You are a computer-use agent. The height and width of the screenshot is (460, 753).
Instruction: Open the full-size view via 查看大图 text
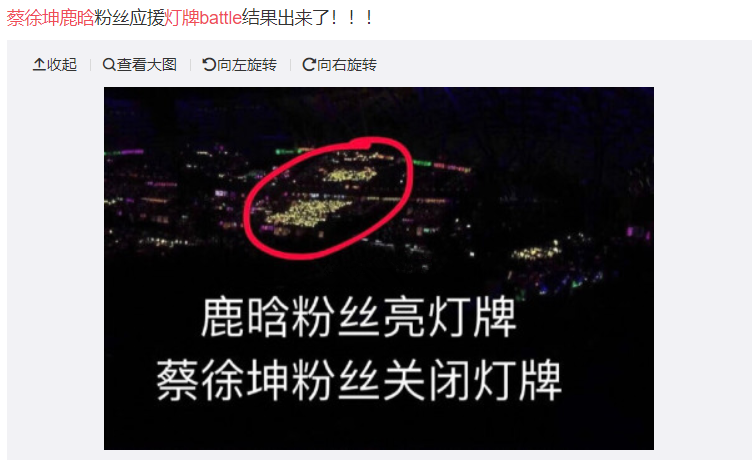[x=147, y=64]
